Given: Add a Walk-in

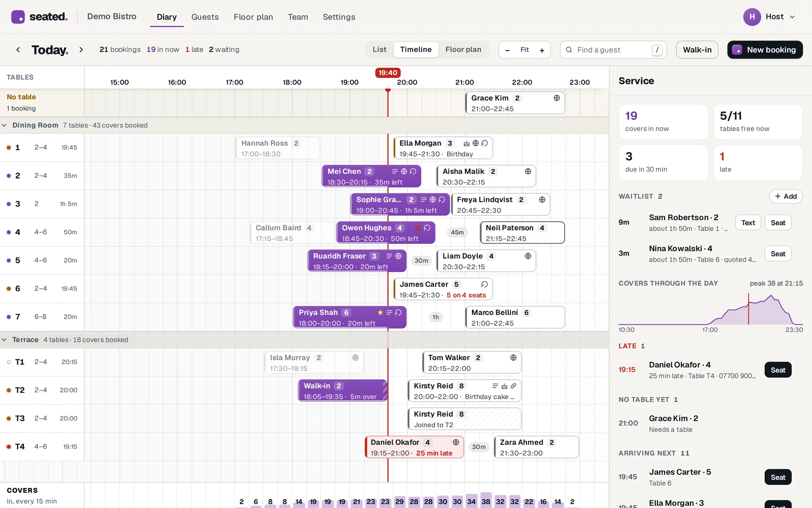Looking at the screenshot, I should coord(697,50).
